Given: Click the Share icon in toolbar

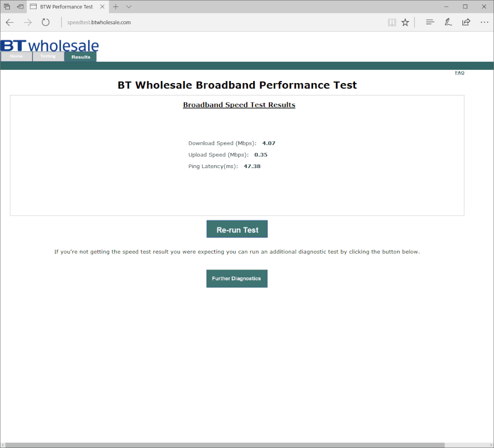Looking at the screenshot, I should pyautogui.click(x=466, y=22).
